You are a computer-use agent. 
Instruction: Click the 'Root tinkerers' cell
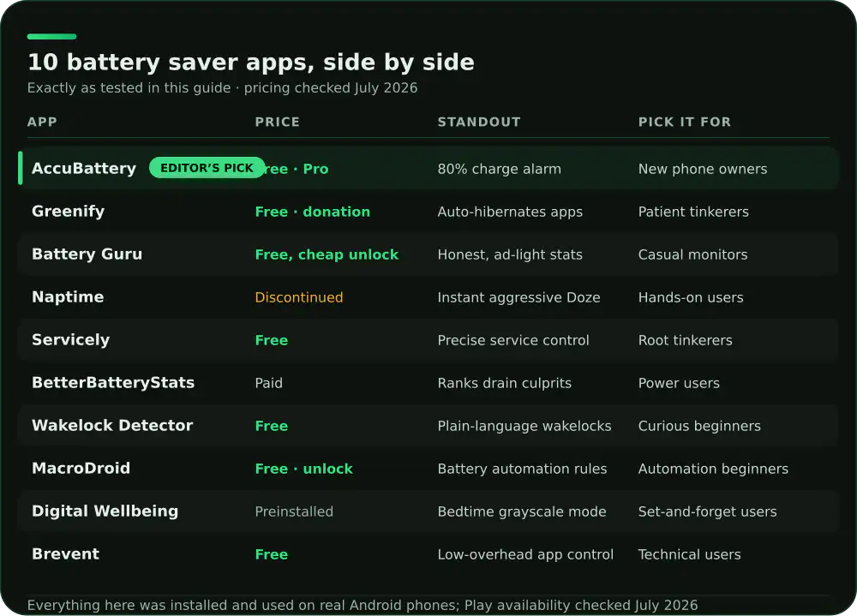tap(685, 340)
